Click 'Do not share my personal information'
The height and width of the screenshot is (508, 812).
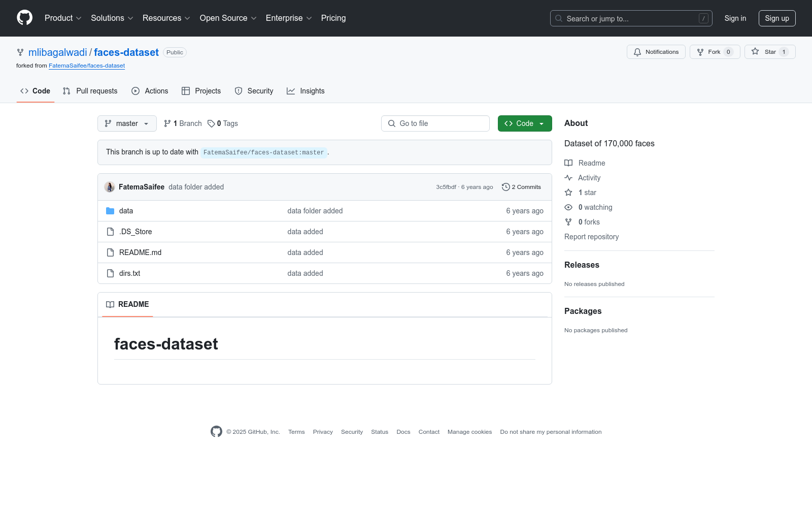(551, 432)
